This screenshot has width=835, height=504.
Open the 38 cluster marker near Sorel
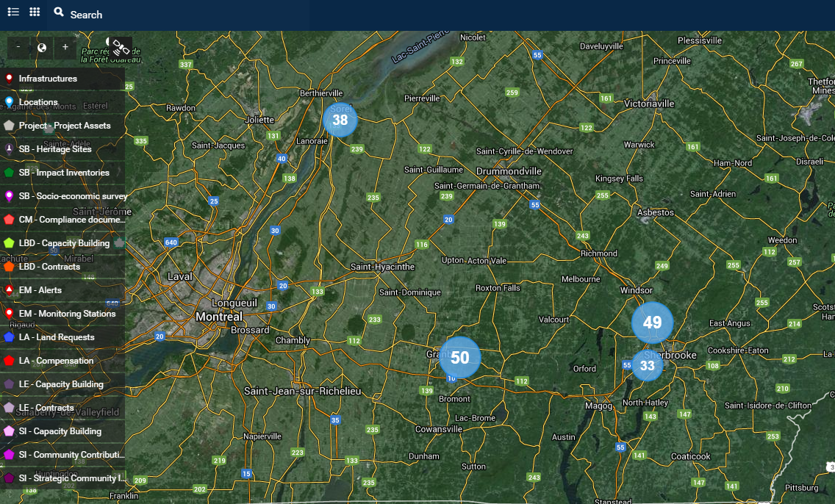tap(340, 120)
